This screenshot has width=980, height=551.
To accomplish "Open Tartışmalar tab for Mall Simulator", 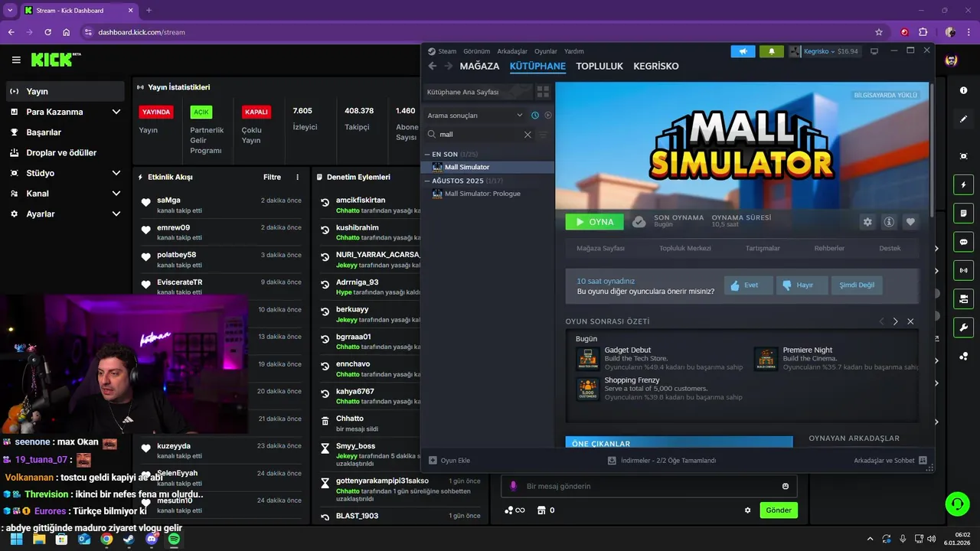I will pyautogui.click(x=763, y=249).
